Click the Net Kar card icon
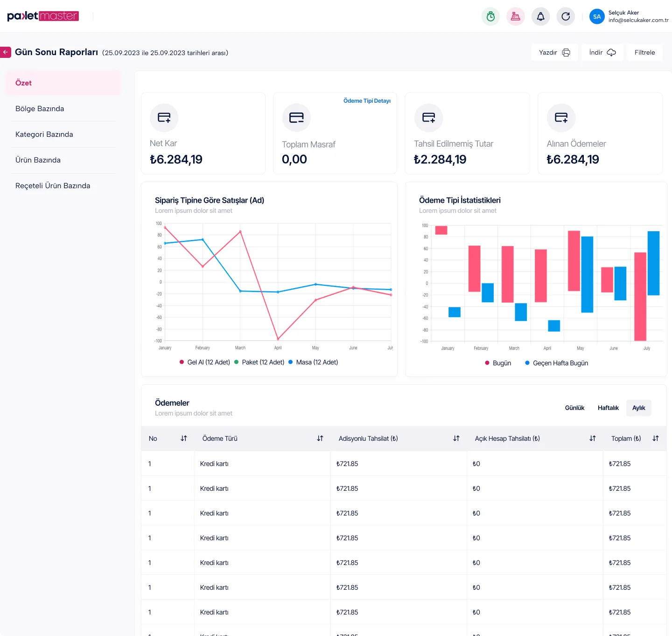 pyautogui.click(x=164, y=118)
